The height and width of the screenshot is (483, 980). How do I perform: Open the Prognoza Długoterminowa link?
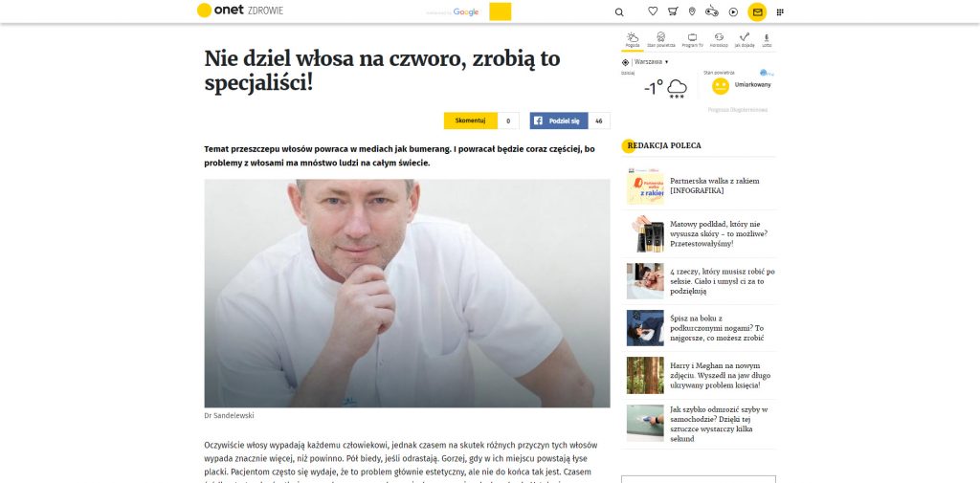[x=738, y=110]
